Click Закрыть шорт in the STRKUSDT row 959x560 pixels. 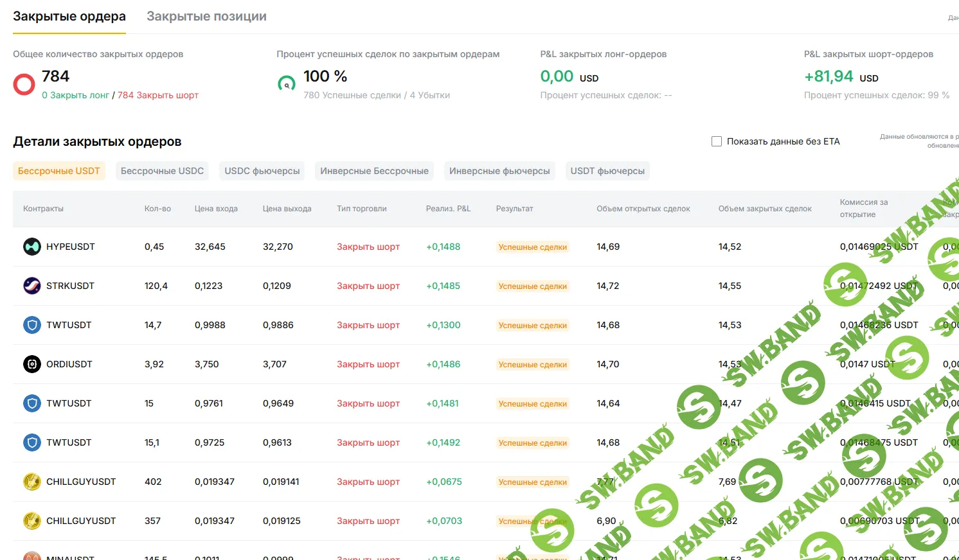[x=368, y=286]
